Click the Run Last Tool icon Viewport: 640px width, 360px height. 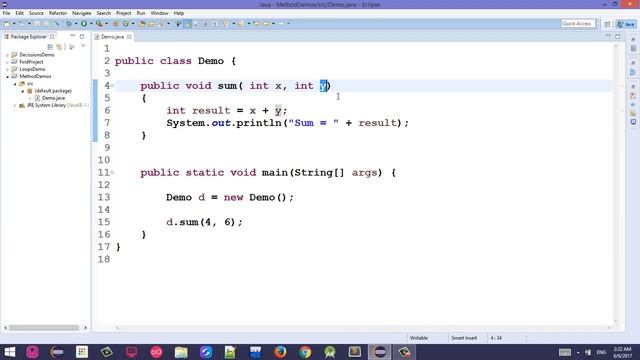[x=99, y=24]
